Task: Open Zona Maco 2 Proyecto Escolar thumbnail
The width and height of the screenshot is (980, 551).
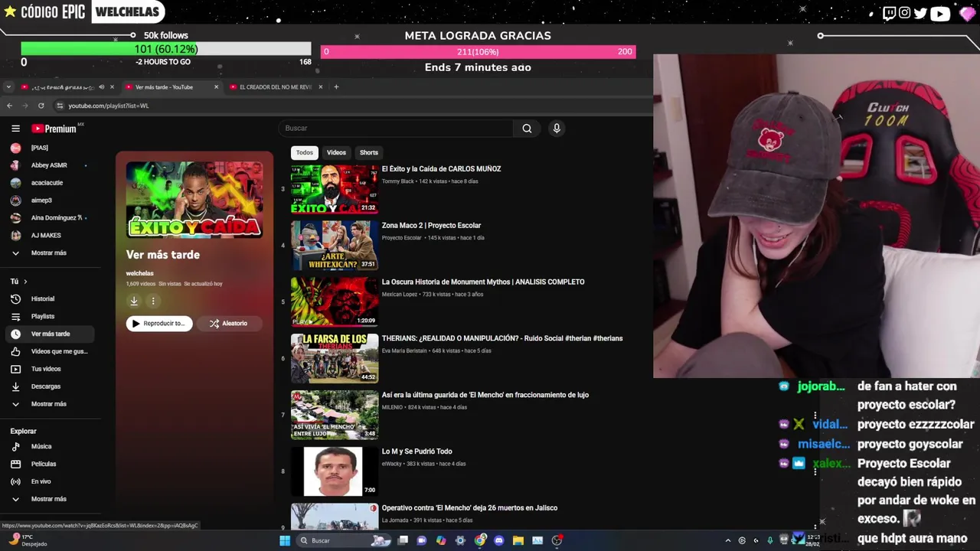Action: [x=335, y=246]
